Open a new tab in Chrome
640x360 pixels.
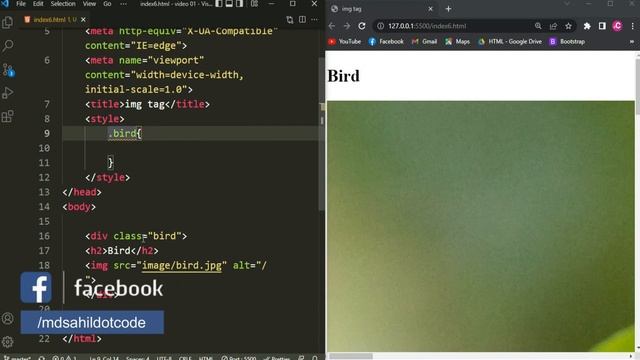[x=448, y=9]
